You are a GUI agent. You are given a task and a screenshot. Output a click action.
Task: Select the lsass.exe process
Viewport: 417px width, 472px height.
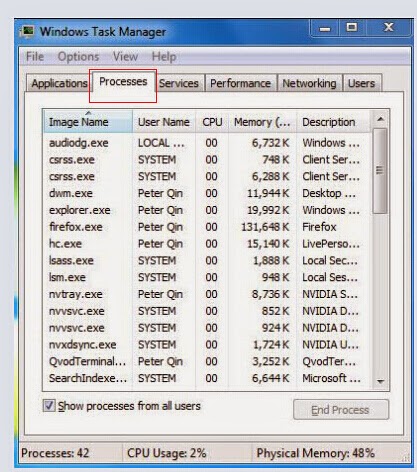tap(207, 260)
